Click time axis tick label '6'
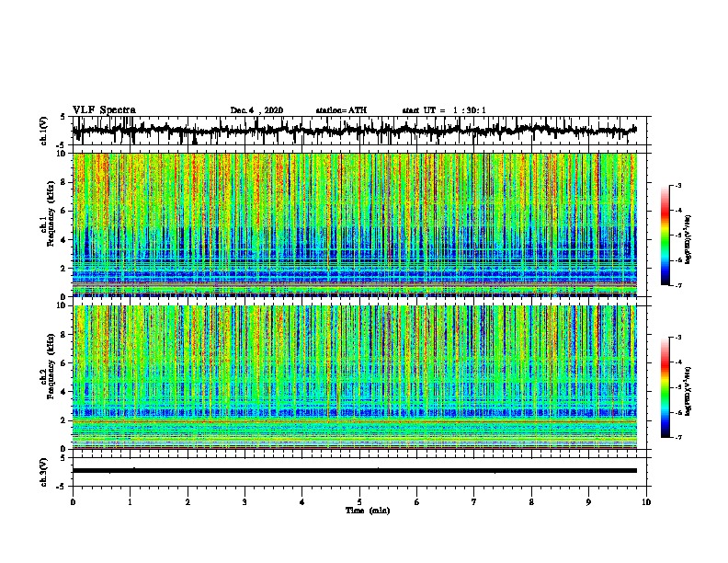 click(x=417, y=502)
